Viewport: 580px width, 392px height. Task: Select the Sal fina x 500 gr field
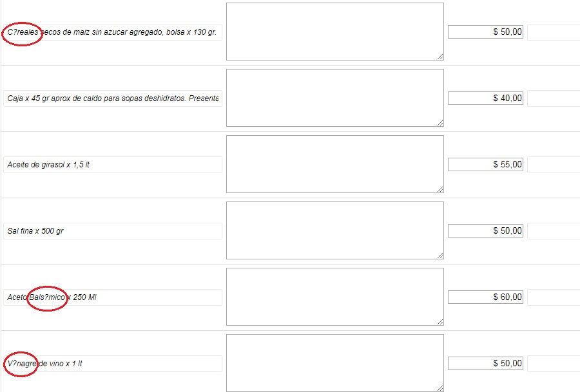(113, 231)
